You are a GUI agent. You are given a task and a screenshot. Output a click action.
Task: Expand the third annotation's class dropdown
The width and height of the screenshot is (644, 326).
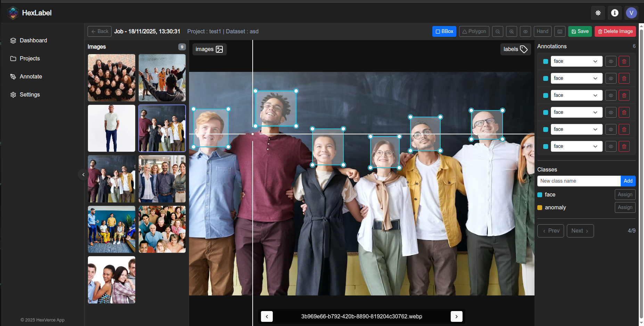tap(576, 95)
